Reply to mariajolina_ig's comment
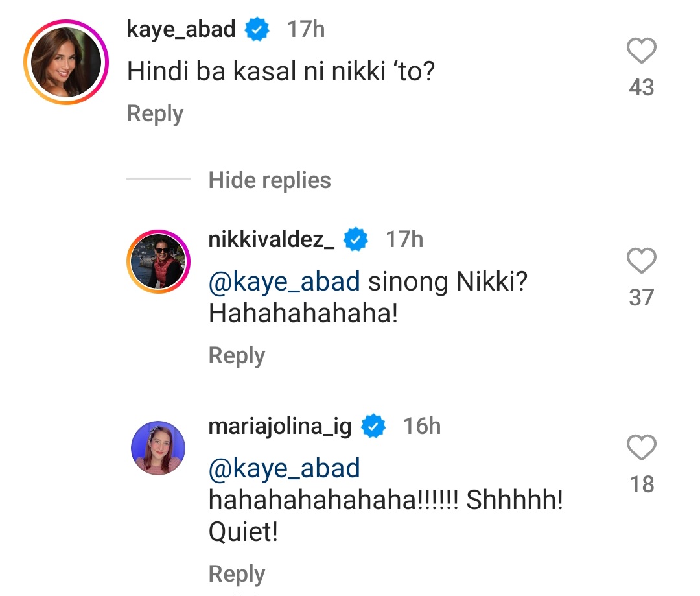Image resolution: width=700 pixels, height=596 pixels. [x=237, y=574]
